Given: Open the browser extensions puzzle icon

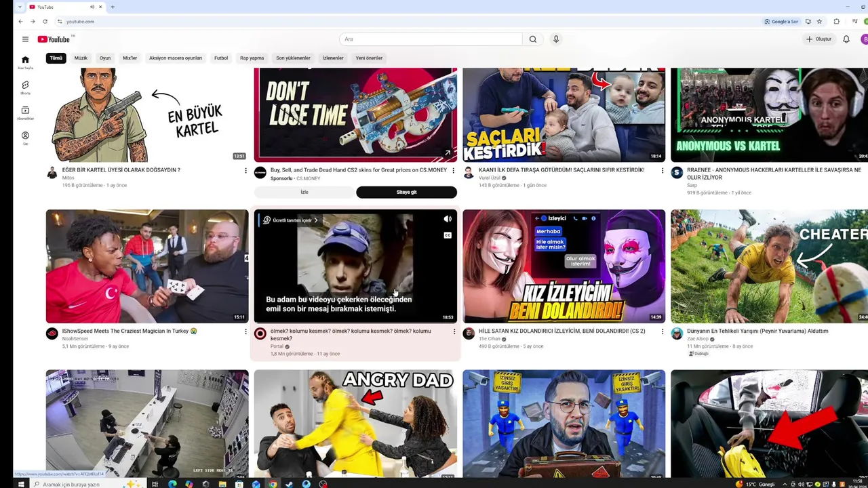Looking at the screenshot, I should 837,22.
